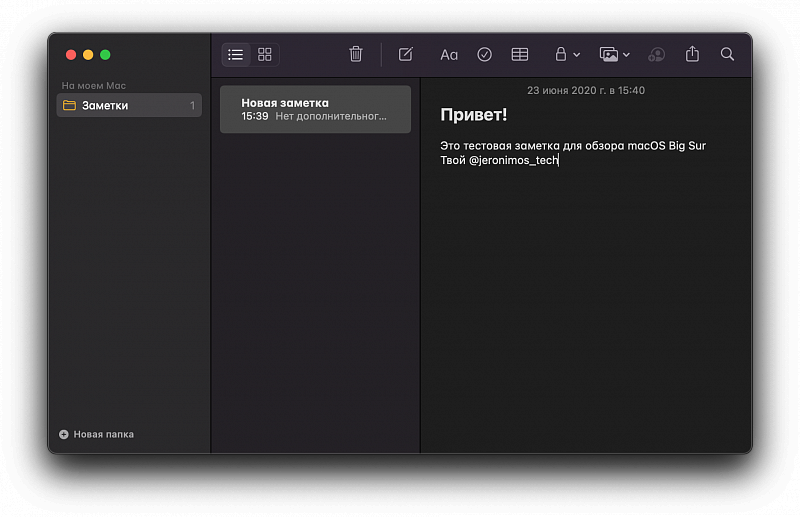Click the Новая папка button
This screenshot has height=517, width=800.
[x=97, y=434]
